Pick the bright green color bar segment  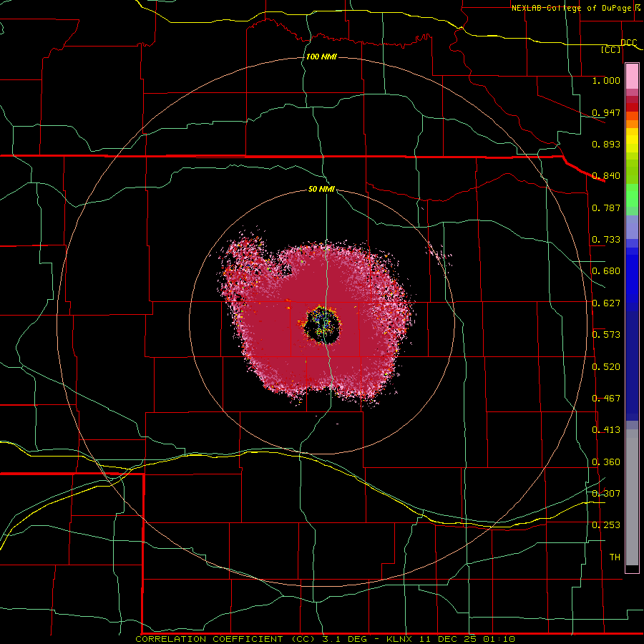tap(632, 195)
